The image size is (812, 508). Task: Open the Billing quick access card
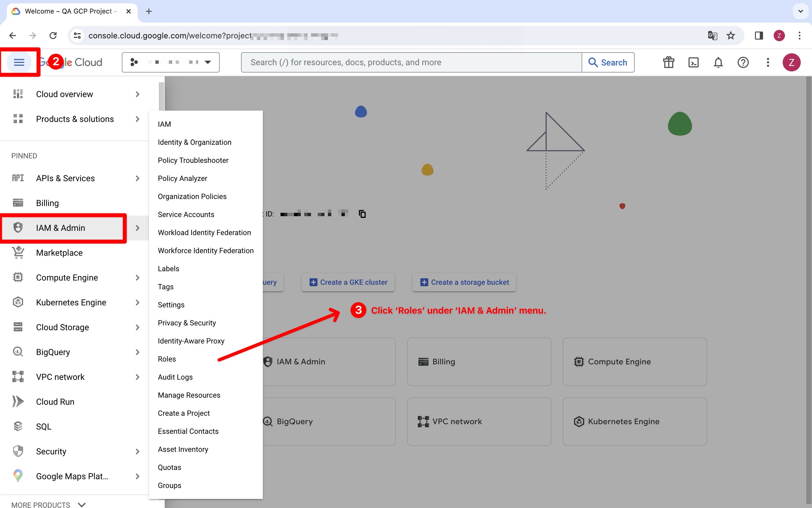[479, 362]
